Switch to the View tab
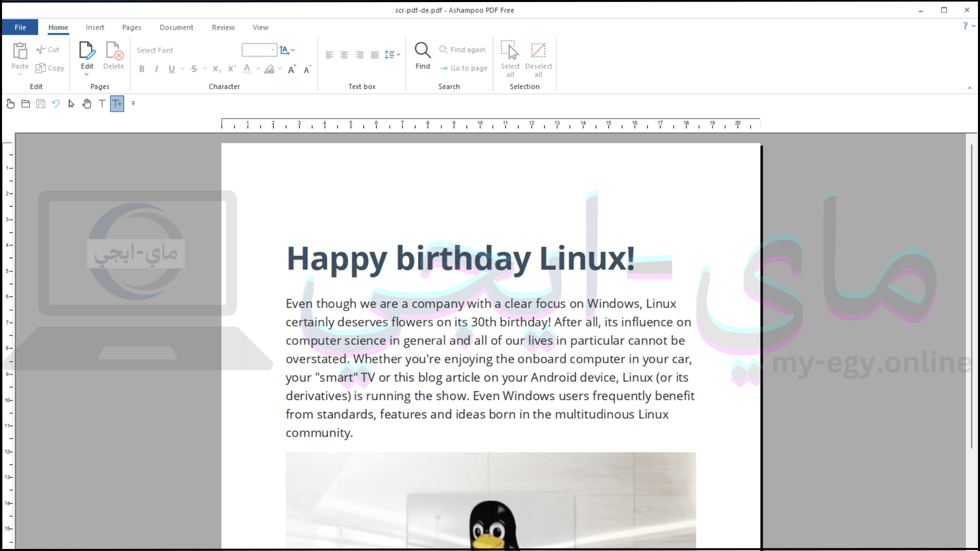 260,27
